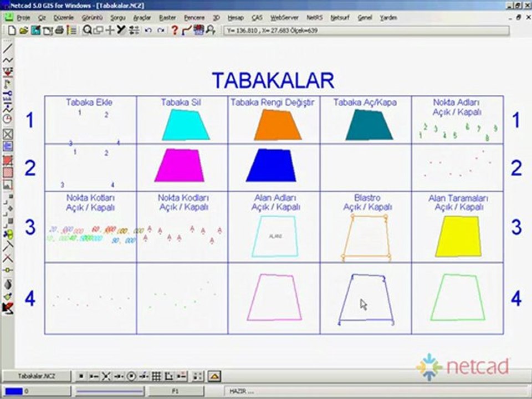Open the Raster menu
Image resolution: width=532 pixels, height=399 pixels.
(167, 18)
